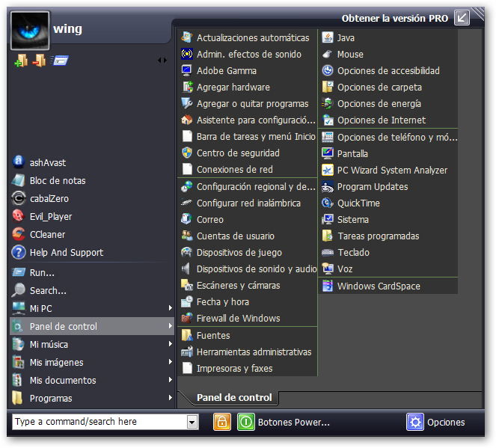Click the green power button icon
The image size is (496, 448).
[245, 422]
